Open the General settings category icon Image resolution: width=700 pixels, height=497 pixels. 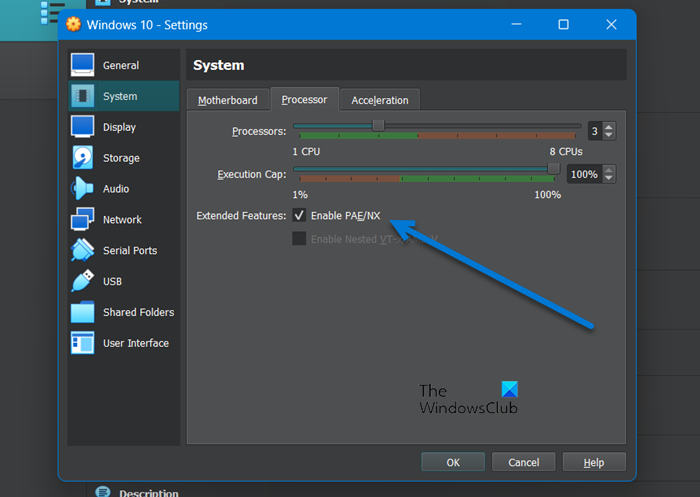(83, 65)
